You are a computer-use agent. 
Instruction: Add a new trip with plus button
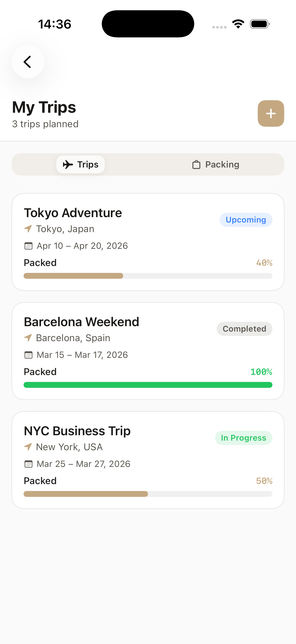pos(271,113)
